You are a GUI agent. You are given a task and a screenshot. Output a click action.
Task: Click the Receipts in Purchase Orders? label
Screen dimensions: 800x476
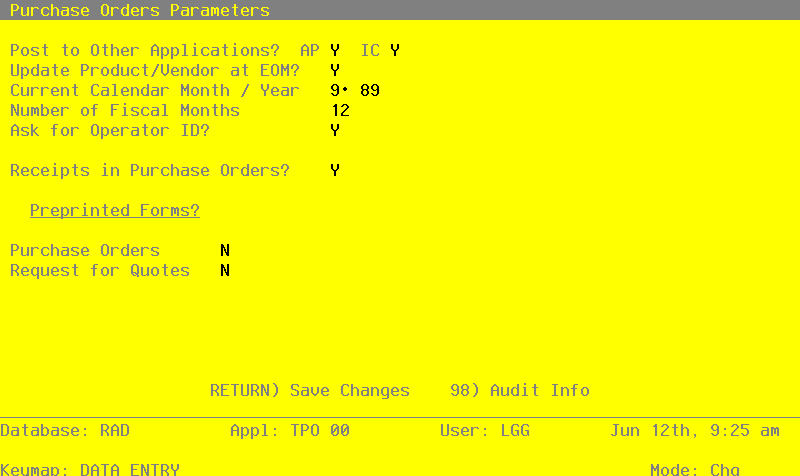click(150, 170)
